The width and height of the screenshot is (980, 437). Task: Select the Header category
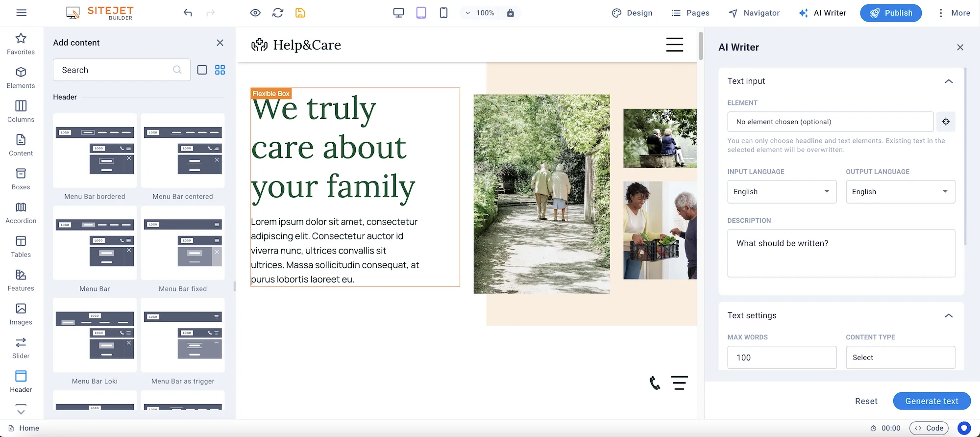coord(21,382)
